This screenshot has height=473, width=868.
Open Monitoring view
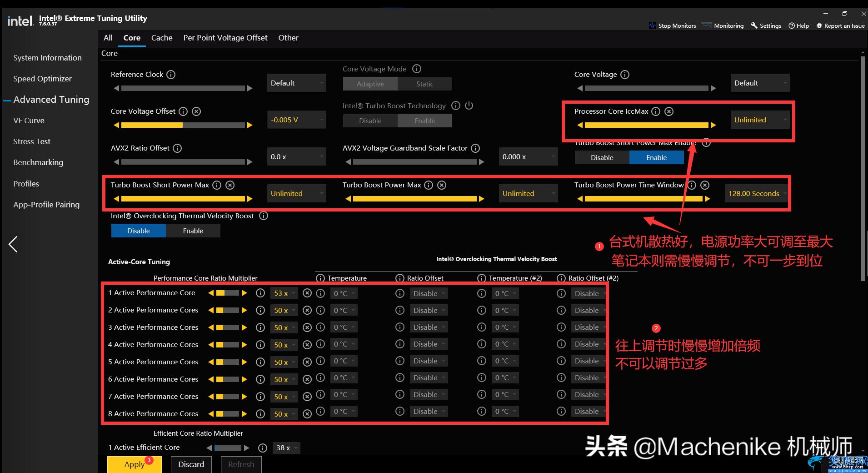click(723, 25)
